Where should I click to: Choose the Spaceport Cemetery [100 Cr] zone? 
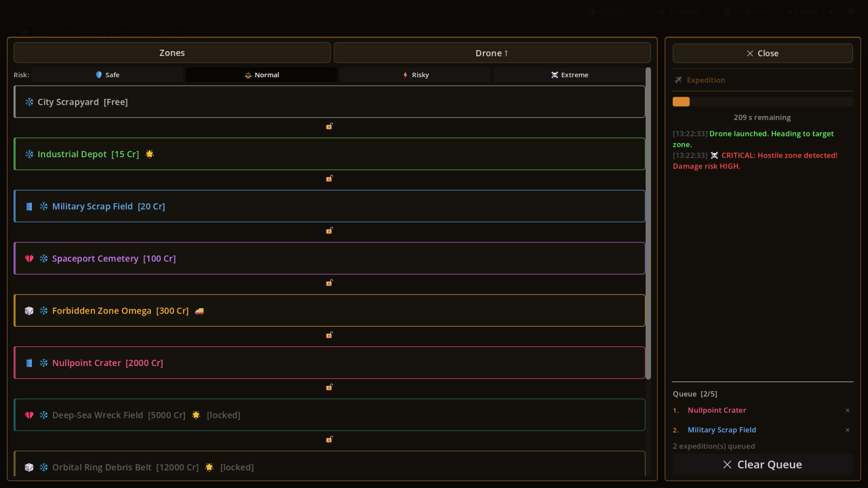[330, 258]
